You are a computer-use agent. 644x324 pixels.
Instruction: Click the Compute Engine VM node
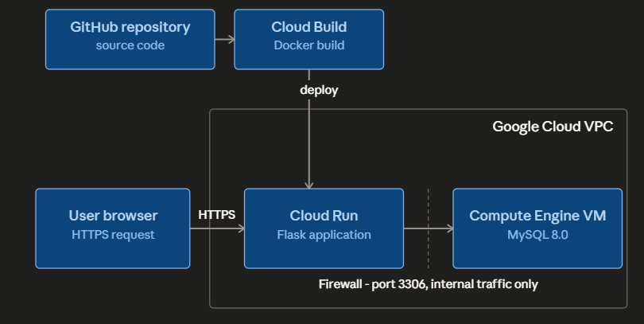[537, 228]
